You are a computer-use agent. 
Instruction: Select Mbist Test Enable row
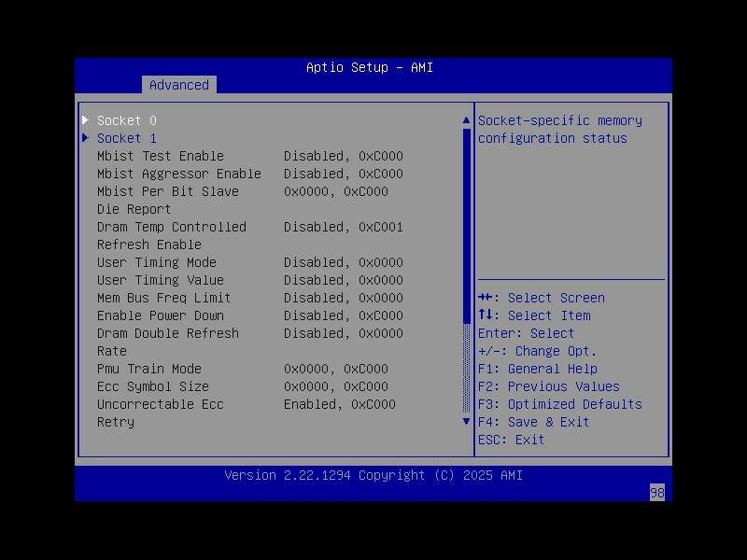[x=250, y=156]
